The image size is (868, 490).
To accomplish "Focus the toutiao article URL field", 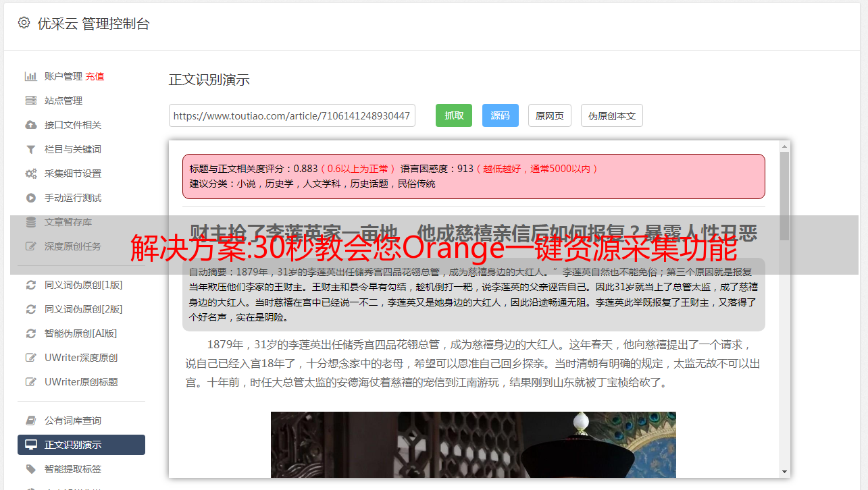I will tap(292, 115).
